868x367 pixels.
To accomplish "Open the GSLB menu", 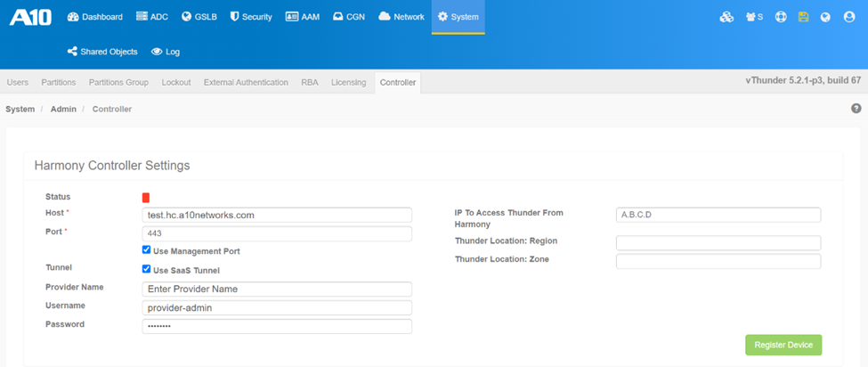I will pyautogui.click(x=199, y=17).
